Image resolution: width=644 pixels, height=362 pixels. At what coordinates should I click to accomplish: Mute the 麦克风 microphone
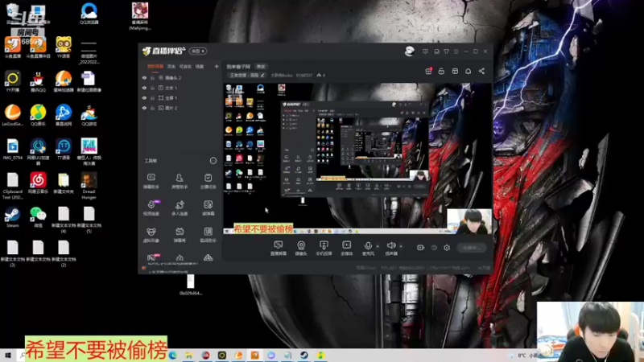[x=368, y=248]
